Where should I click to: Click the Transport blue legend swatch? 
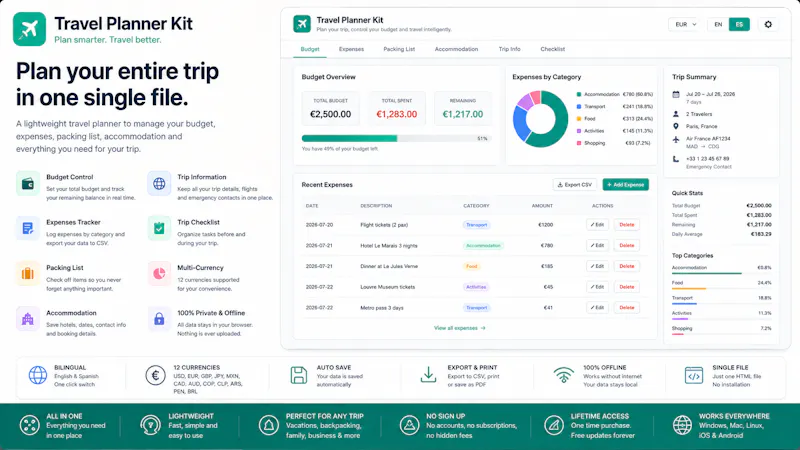(x=579, y=107)
